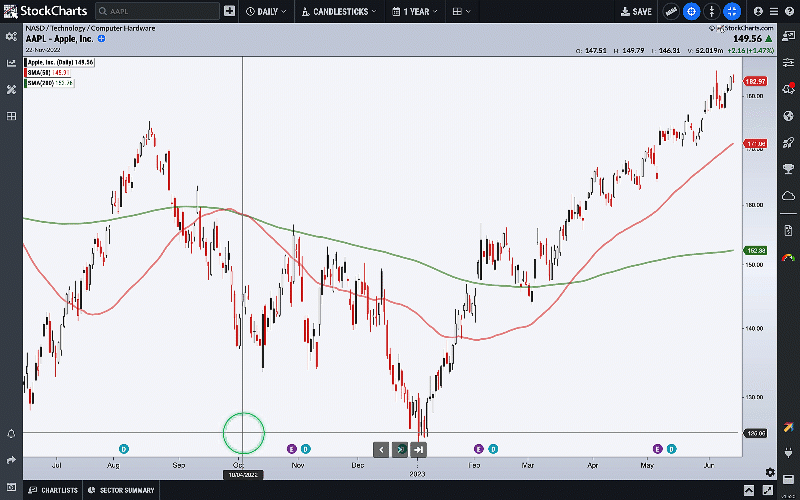Image resolution: width=800 pixels, height=500 pixels.
Task: Open the grid layout icon in left sidebar
Action: click(x=11, y=116)
